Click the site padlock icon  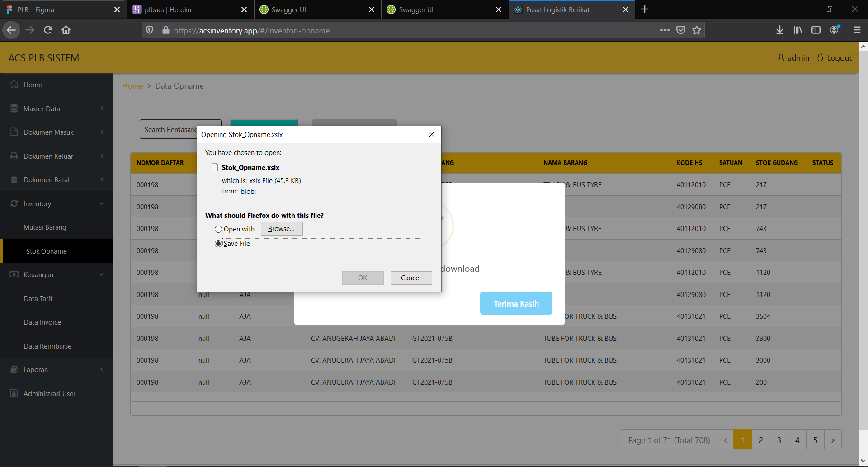click(165, 30)
